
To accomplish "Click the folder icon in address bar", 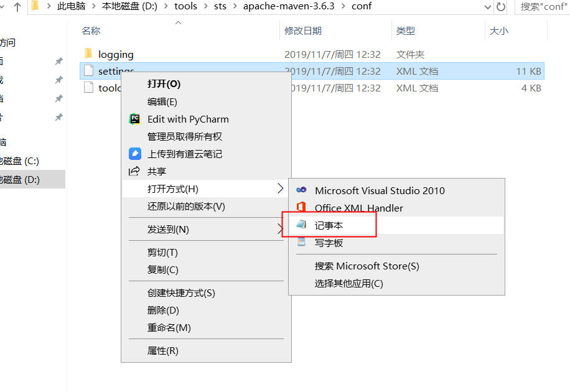I will click(35, 6).
